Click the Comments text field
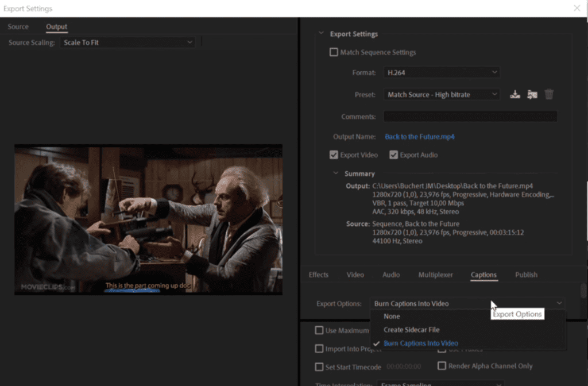 pyautogui.click(x=470, y=116)
